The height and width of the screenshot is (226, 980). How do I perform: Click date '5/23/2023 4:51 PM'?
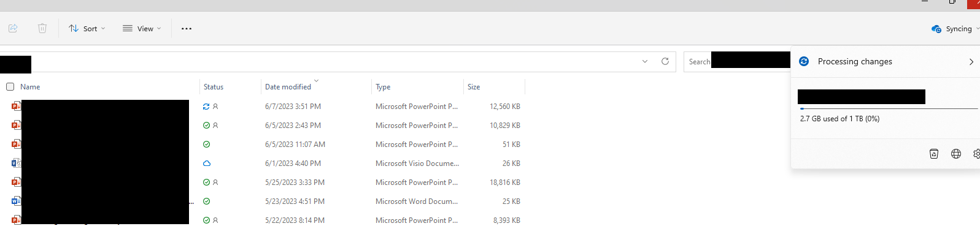click(x=295, y=202)
